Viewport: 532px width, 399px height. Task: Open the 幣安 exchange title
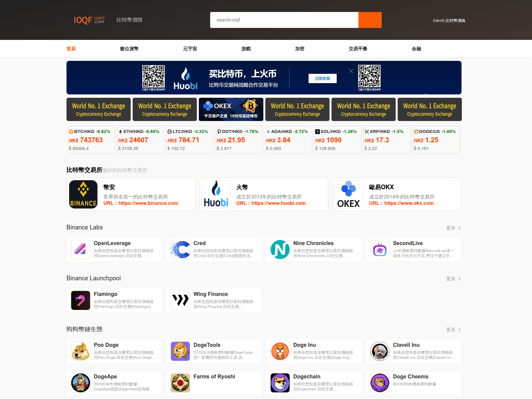click(109, 187)
